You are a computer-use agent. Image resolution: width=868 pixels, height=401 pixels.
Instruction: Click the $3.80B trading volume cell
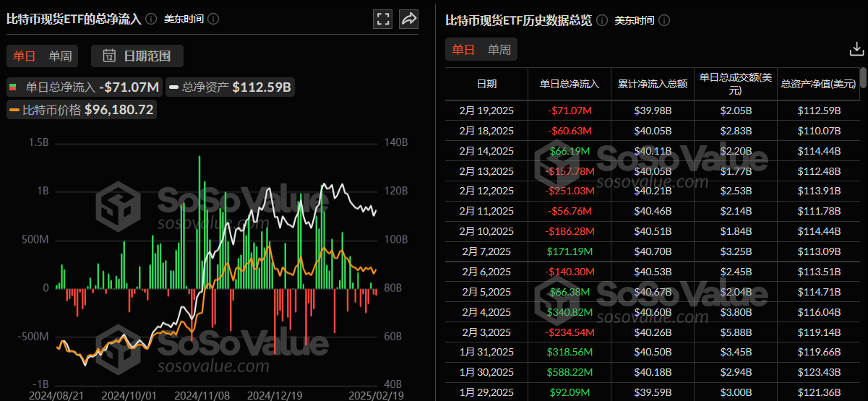coord(736,312)
